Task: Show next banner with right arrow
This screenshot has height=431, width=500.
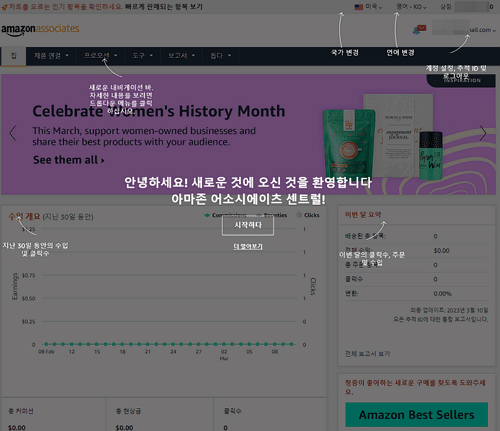Action: (483, 133)
